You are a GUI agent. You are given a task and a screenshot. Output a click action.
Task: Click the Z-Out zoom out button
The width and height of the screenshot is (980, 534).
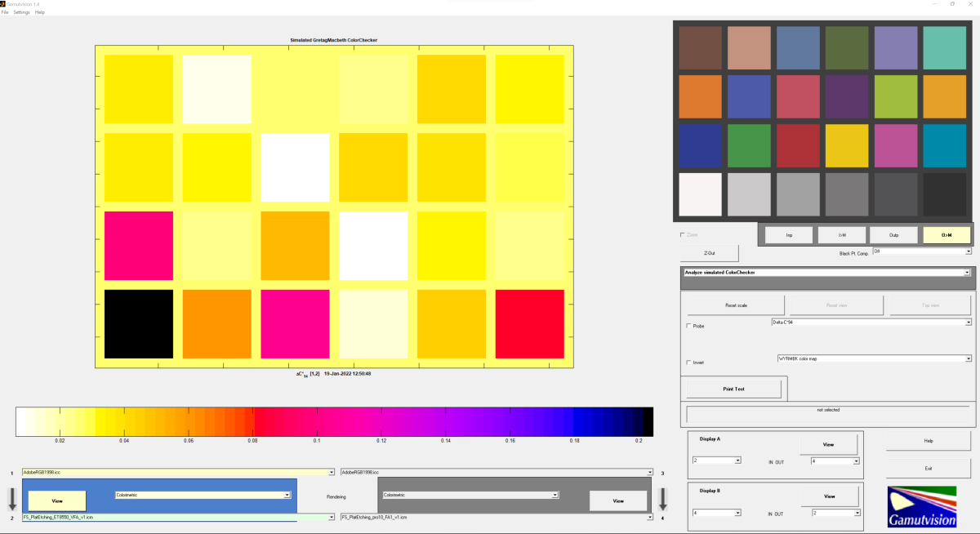click(x=708, y=253)
